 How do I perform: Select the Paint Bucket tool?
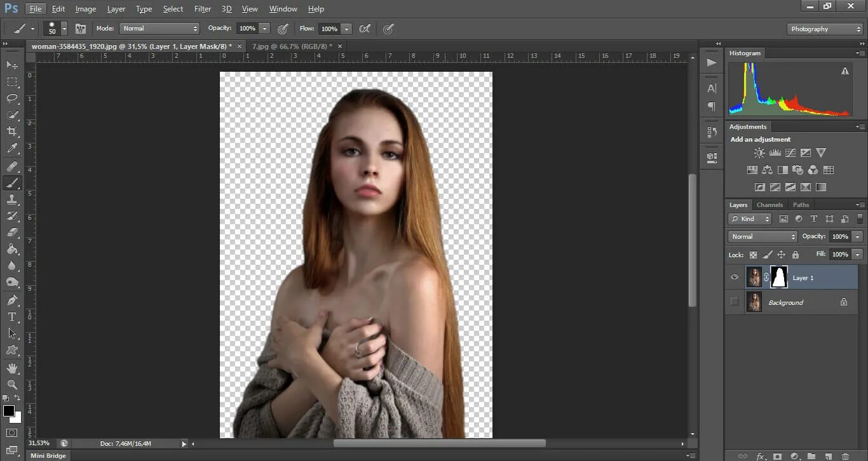(x=12, y=249)
